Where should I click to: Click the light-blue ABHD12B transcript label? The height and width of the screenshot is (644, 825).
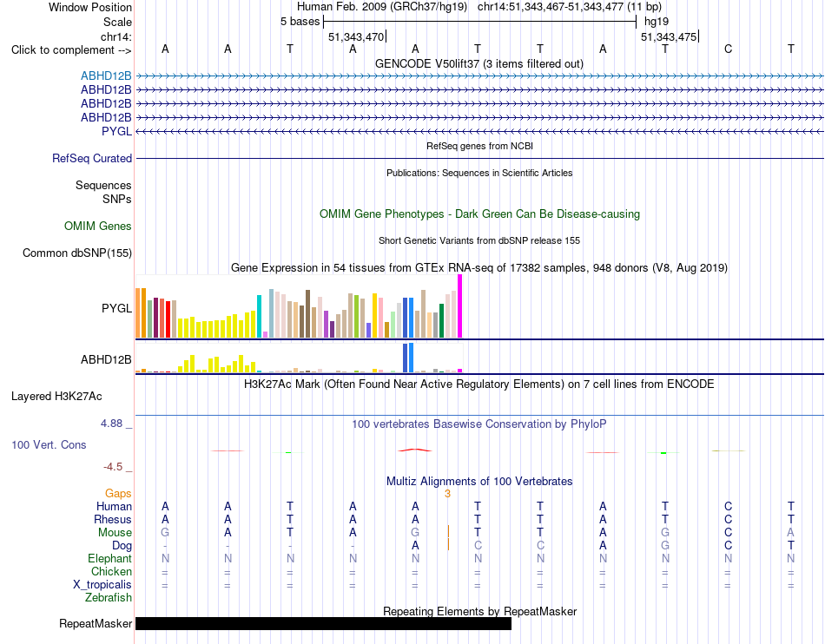click(x=106, y=76)
